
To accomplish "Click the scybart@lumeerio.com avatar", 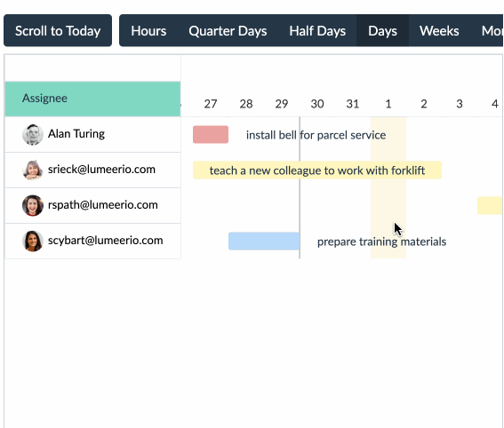I will 33,241.
